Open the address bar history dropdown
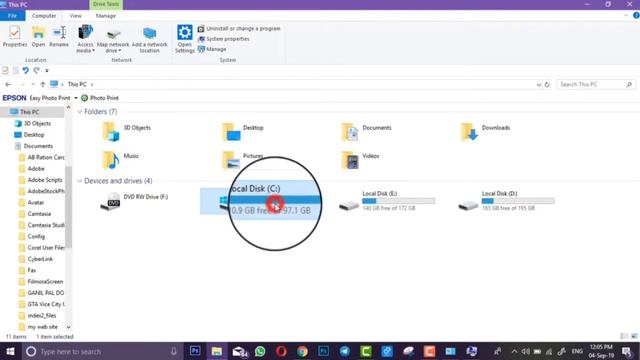 (539, 84)
